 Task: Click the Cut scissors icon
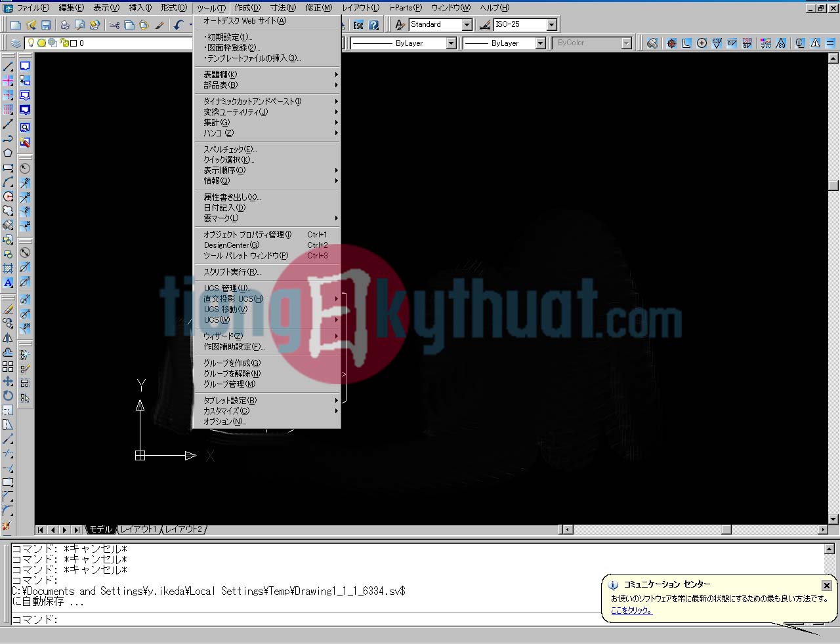click(x=114, y=25)
